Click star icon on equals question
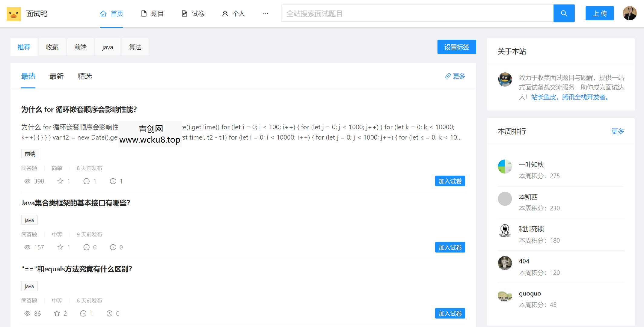This screenshot has height=327, width=644. 57,313
